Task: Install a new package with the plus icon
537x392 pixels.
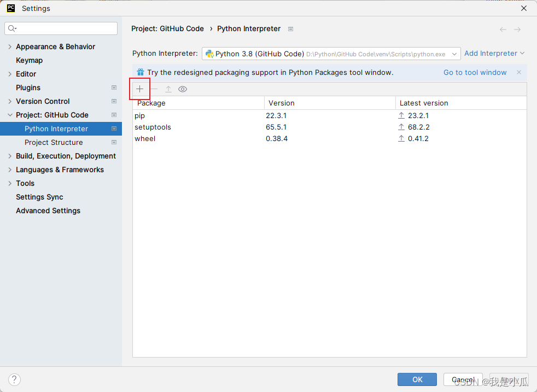Action: (140, 89)
